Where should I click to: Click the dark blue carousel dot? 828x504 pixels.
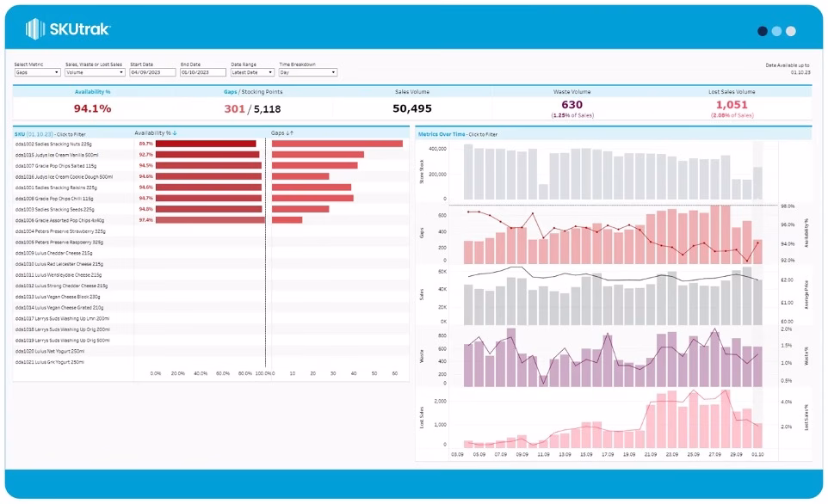coord(762,31)
